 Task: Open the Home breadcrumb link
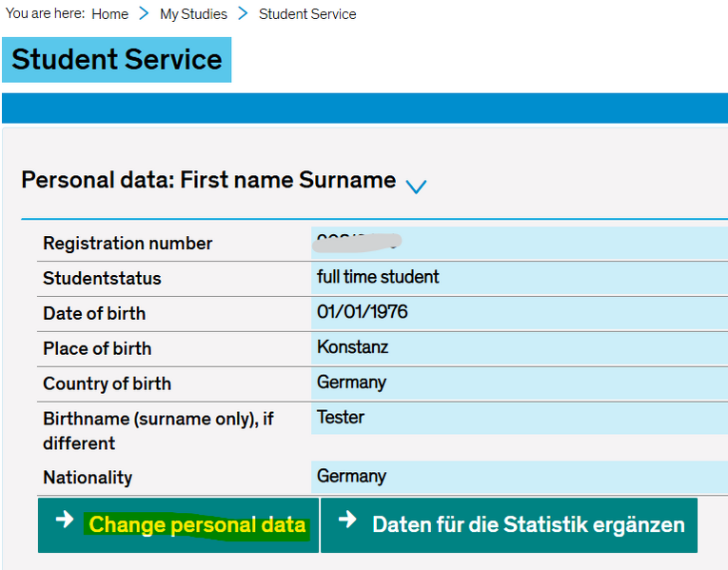(x=109, y=14)
